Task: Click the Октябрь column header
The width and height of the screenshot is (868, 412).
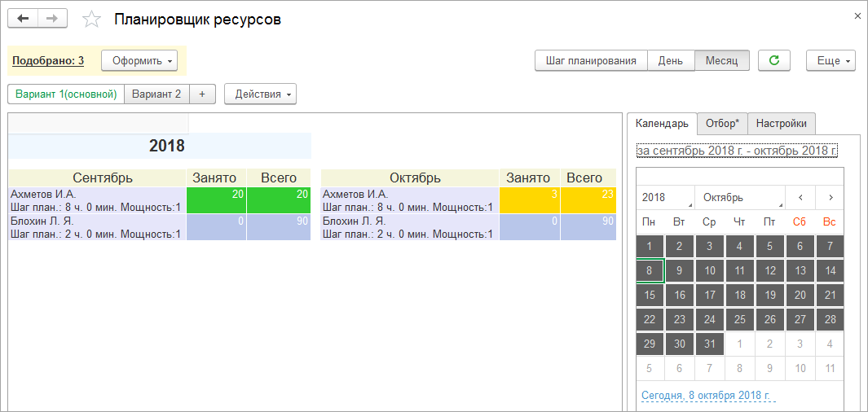Action: pyautogui.click(x=410, y=178)
